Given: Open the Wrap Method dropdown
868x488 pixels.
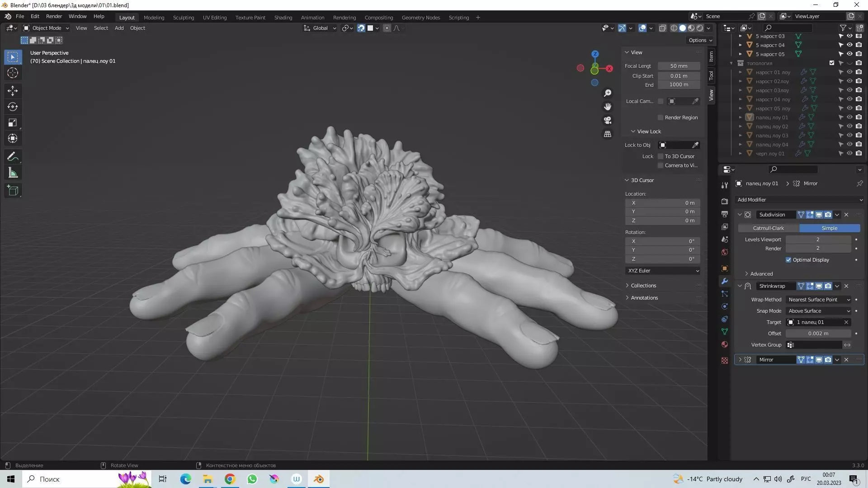Looking at the screenshot, I should [x=819, y=300].
